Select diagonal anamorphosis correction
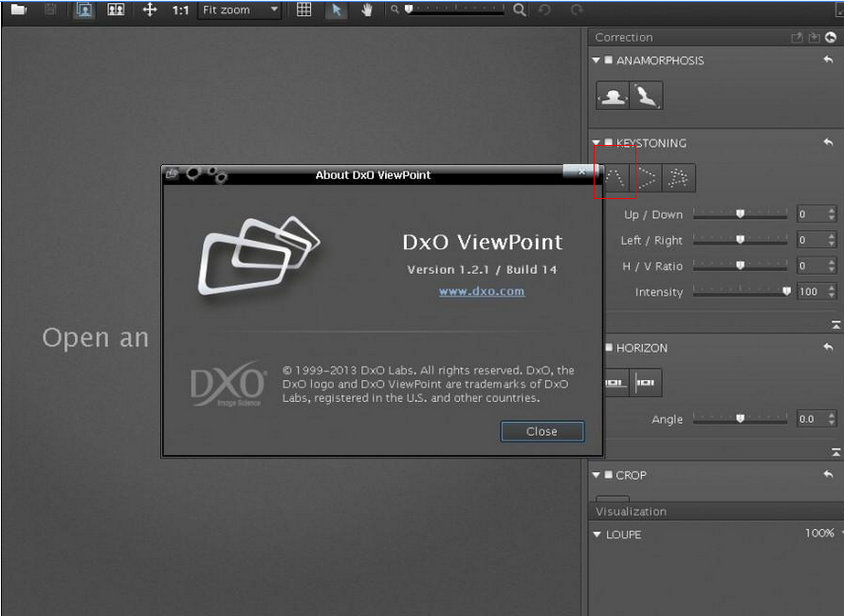This screenshot has width=844, height=616. (646, 96)
